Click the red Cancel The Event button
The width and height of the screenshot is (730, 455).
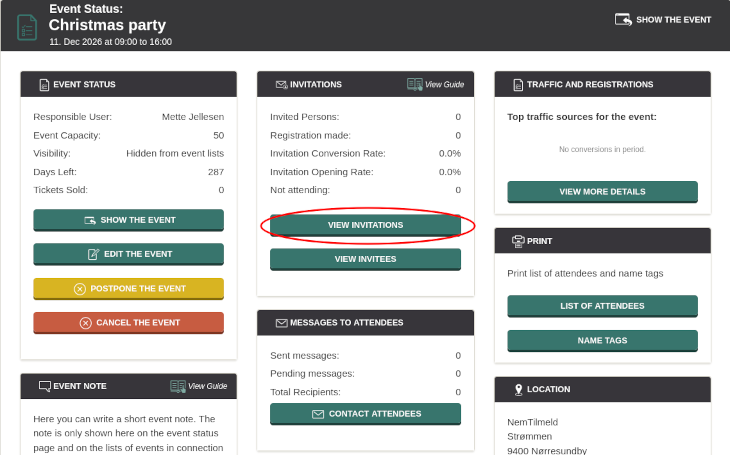click(x=128, y=323)
